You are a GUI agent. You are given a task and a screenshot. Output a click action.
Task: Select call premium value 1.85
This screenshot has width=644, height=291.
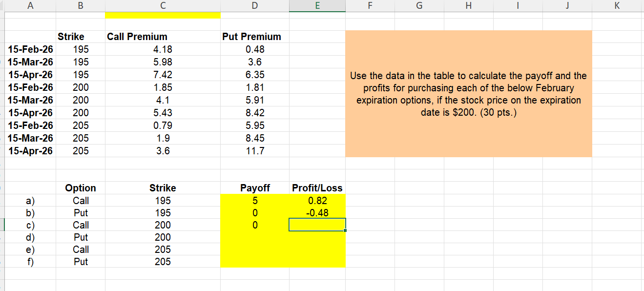163,87
